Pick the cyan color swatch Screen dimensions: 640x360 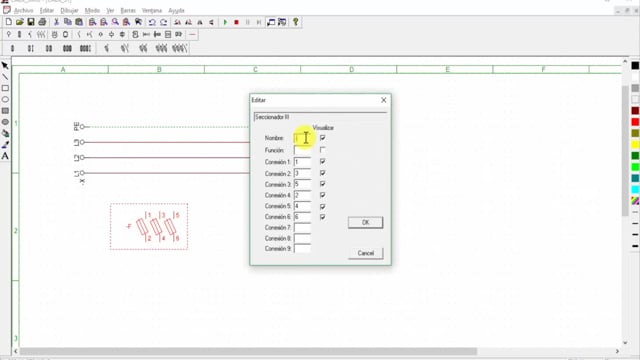point(635,189)
